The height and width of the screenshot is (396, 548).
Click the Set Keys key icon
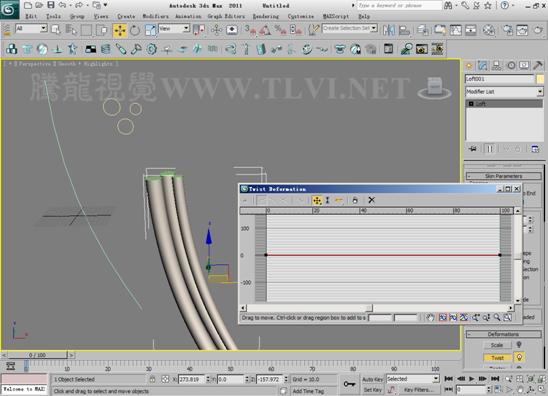click(349, 384)
